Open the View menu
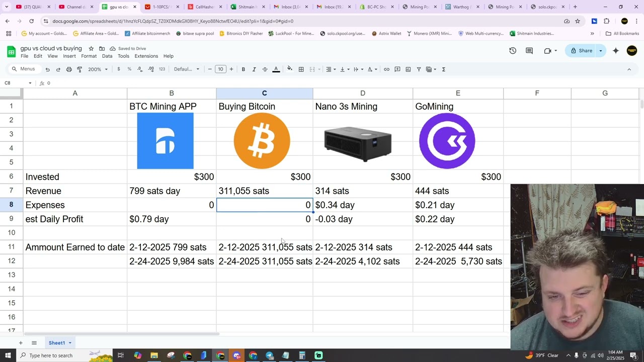Image resolution: width=644 pixels, height=362 pixels. 52,56
